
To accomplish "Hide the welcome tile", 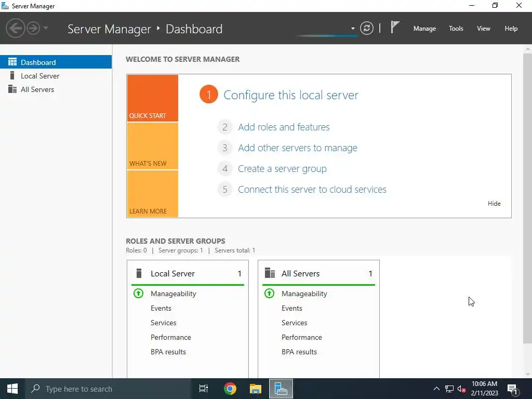I will point(494,204).
